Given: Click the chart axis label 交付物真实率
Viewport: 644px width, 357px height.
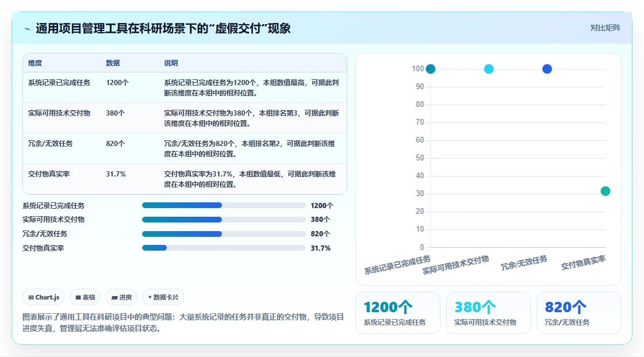Looking at the screenshot, I should point(583,263).
